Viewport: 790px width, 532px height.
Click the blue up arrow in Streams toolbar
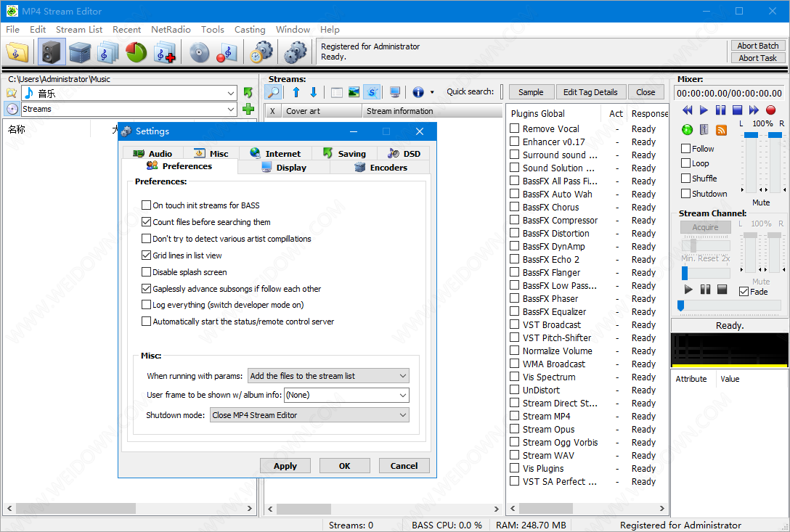coord(296,91)
